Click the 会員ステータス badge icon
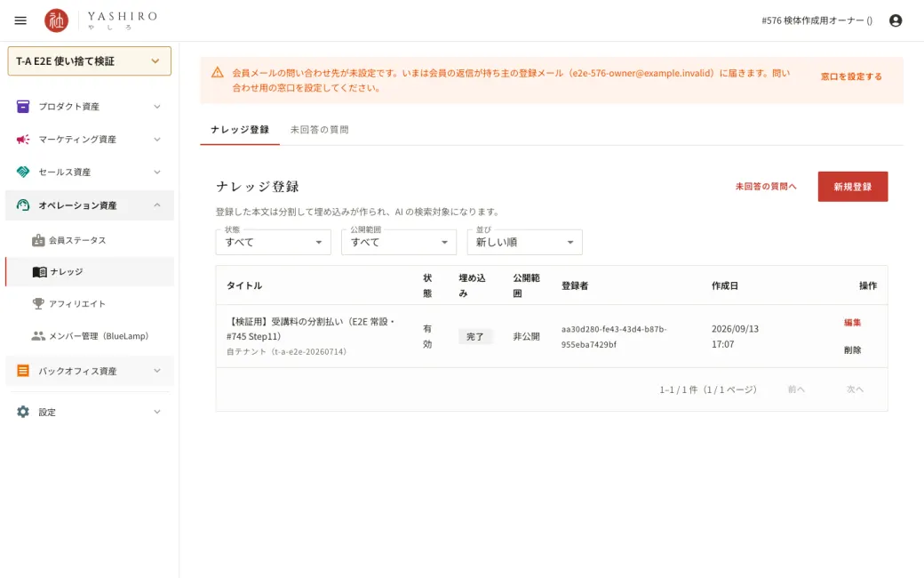The width and height of the screenshot is (924, 578). [x=38, y=240]
